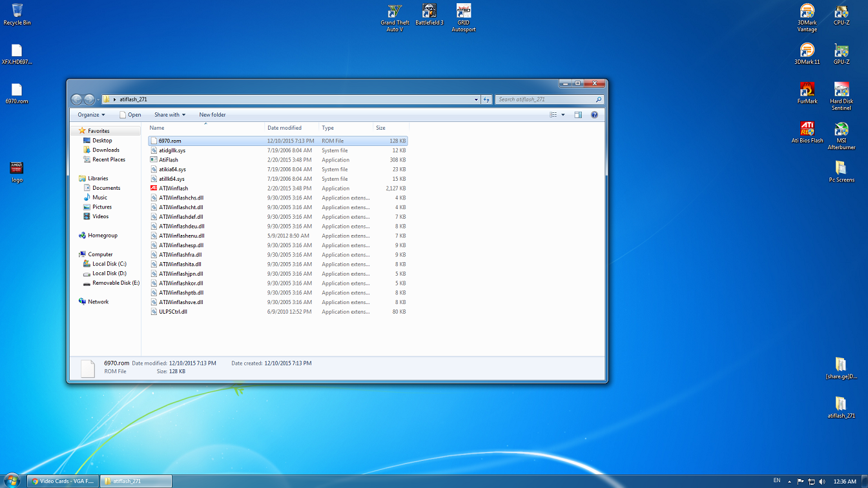
Task: Open the Explorer help icon
Action: [594, 115]
